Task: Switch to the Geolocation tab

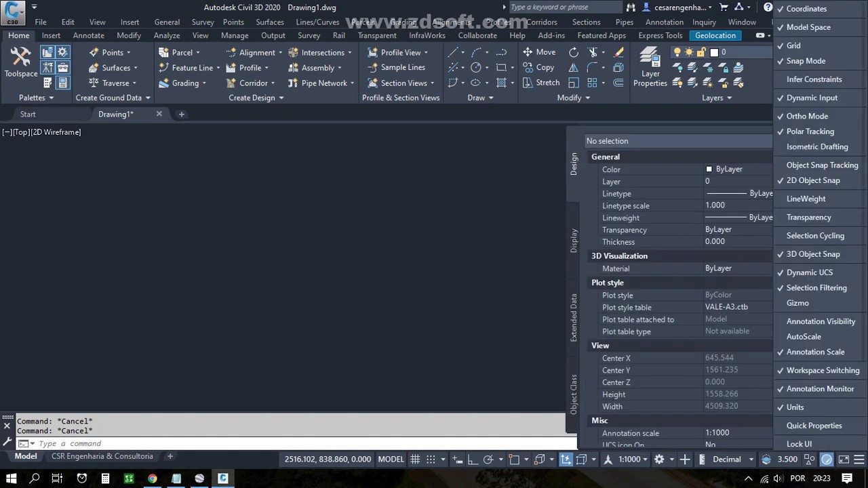Action: coord(715,35)
